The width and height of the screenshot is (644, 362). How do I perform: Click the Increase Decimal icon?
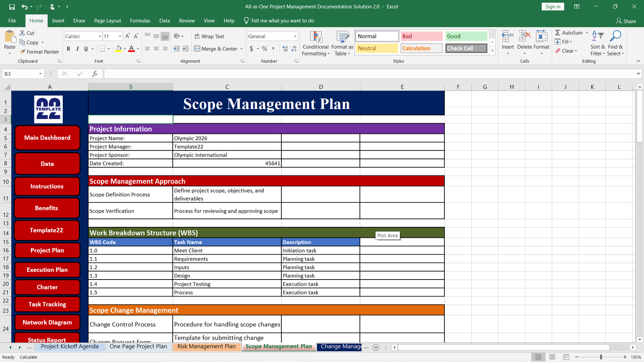[285, 49]
